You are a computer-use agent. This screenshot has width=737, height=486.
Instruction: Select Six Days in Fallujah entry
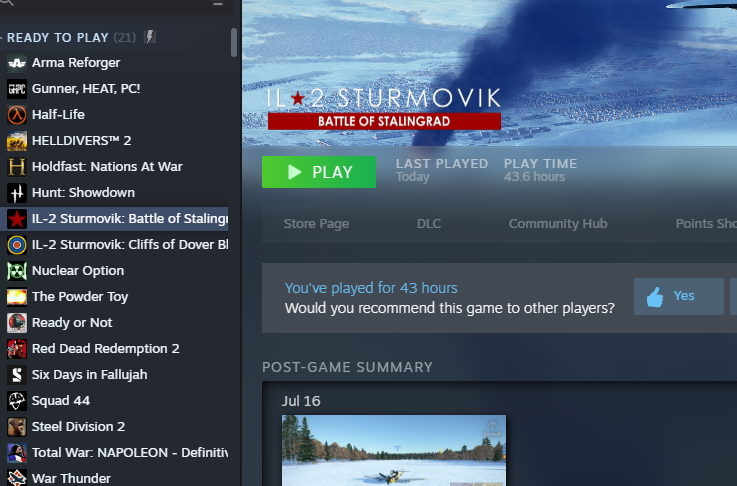pos(114,375)
